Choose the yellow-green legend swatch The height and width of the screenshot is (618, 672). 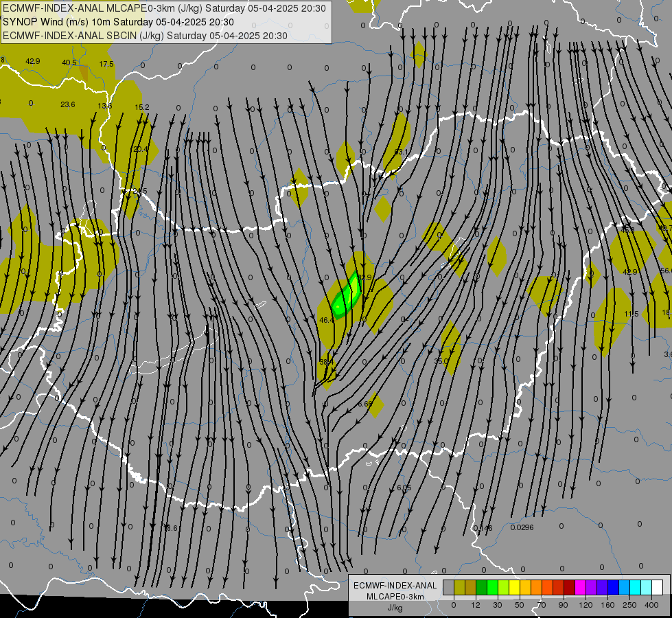(x=504, y=587)
